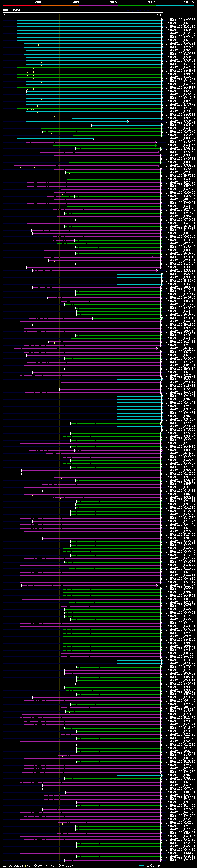Click the cyan alignment bar for UniRef100_Q8W537

(x=56, y=139)
